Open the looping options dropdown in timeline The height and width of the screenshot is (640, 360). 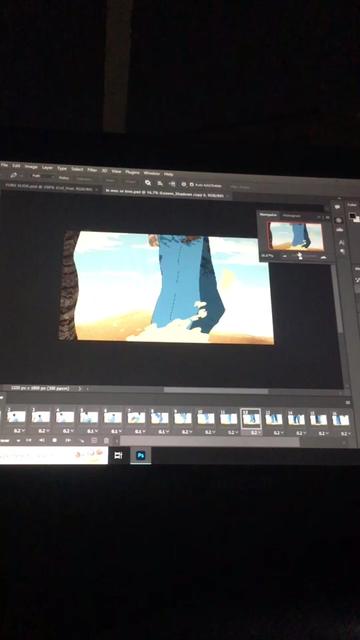point(10,440)
